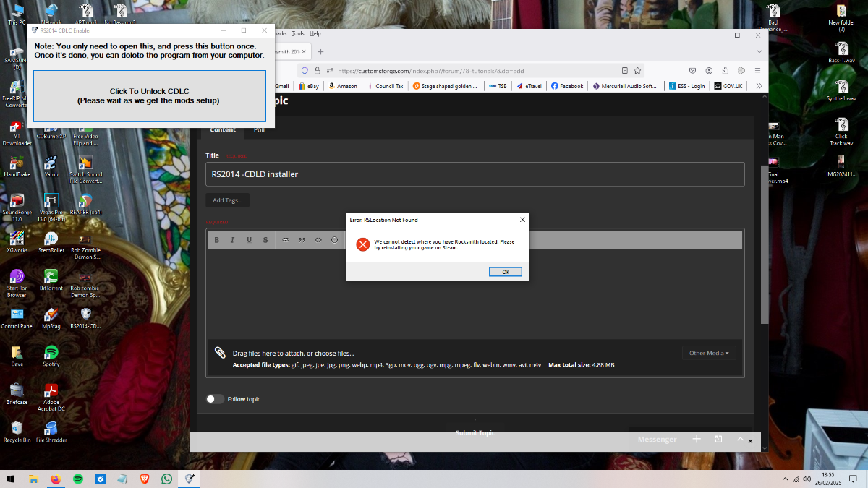Expand the Messenger panel chevron
Image resolution: width=868 pixels, height=488 pixels.
point(740,439)
